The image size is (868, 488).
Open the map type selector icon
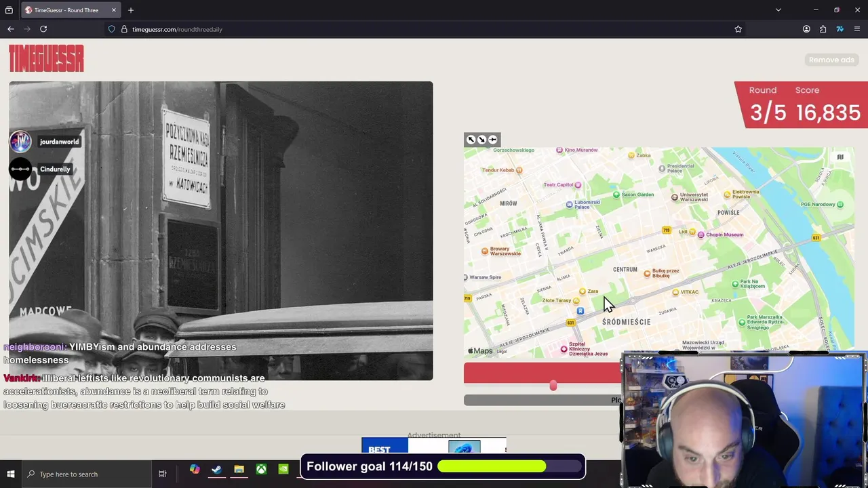click(x=840, y=157)
